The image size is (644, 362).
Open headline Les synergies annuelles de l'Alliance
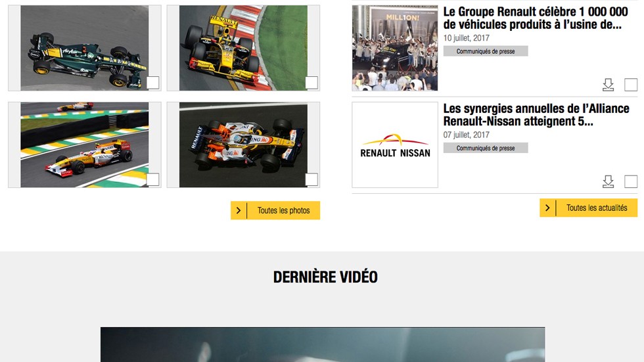[x=536, y=115]
